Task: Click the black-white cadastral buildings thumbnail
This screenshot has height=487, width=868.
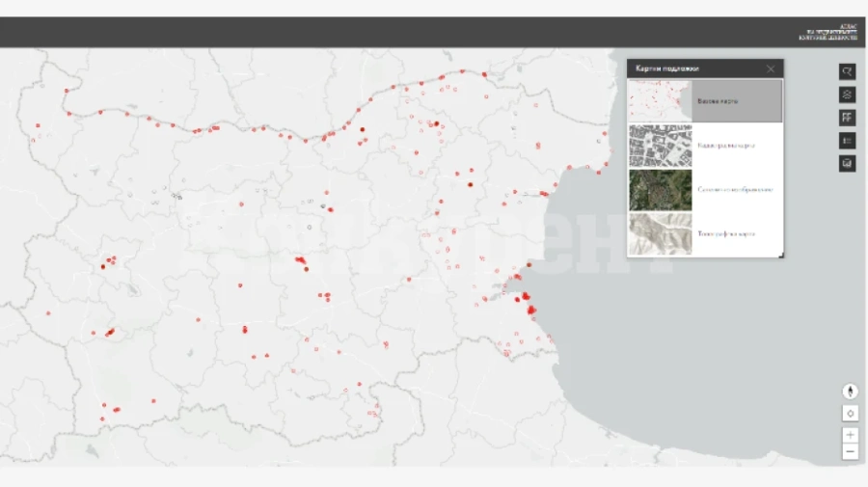Action: [661, 146]
